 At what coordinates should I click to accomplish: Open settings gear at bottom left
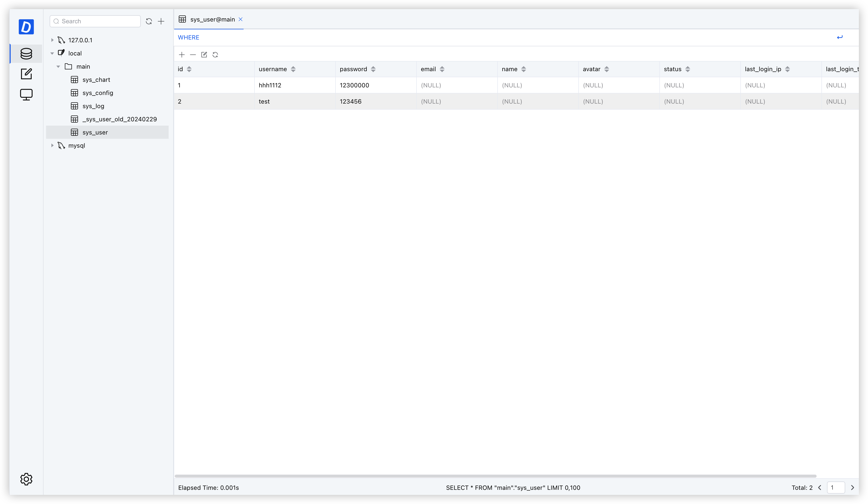[x=26, y=479]
